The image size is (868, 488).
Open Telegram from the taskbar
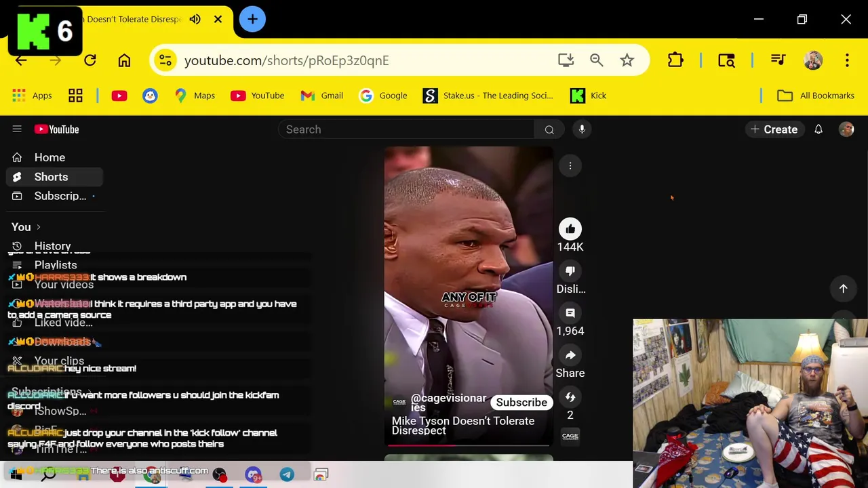(x=287, y=474)
